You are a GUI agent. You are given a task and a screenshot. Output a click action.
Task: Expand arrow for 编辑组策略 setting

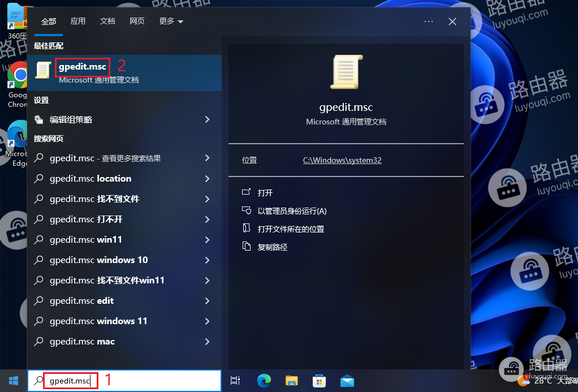(x=207, y=119)
